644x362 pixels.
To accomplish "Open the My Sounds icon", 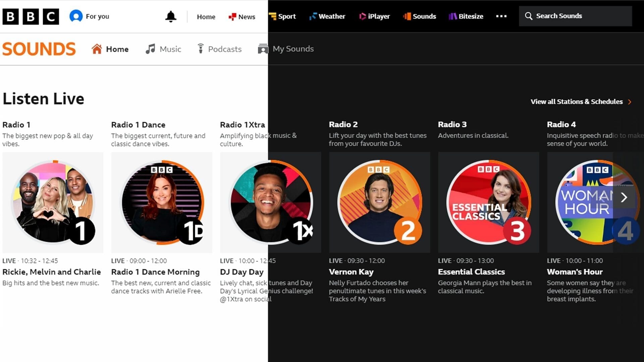I will point(263,49).
